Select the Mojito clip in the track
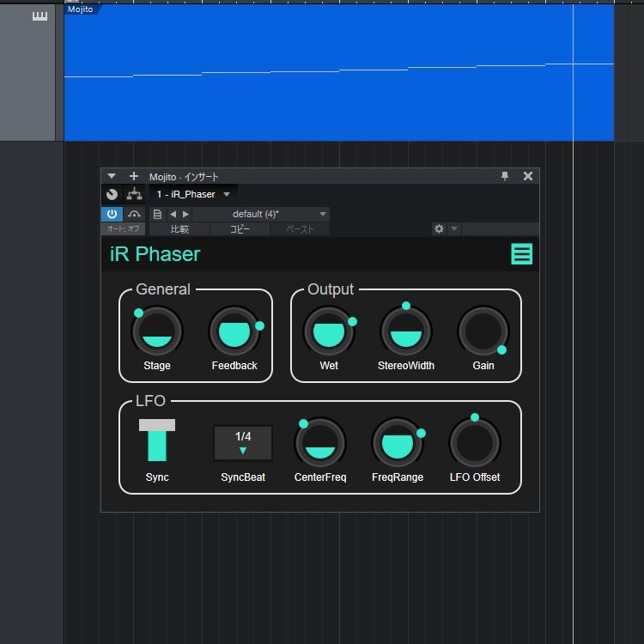 pyautogui.click(x=339, y=73)
